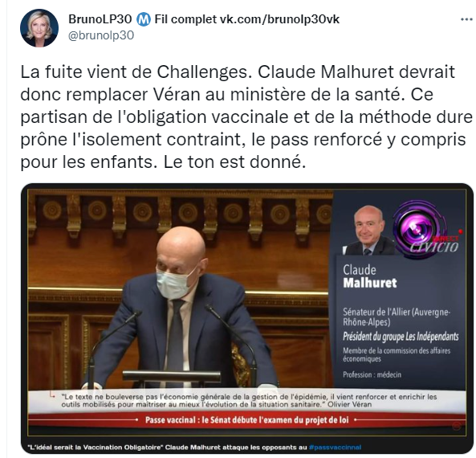Click the red live dot beside Direct
Screen dimensions: 476x458
461,232
